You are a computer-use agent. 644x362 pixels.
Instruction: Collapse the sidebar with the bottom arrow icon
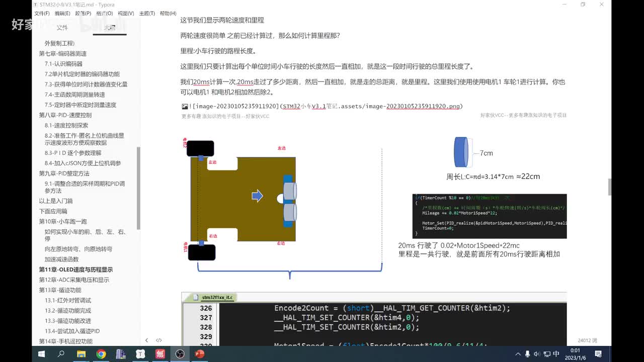coord(146,340)
